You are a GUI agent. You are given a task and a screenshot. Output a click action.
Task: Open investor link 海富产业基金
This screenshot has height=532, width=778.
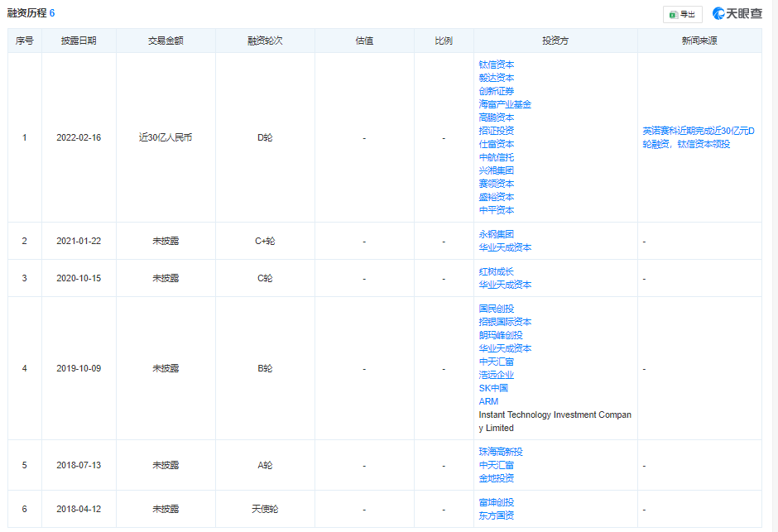pyautogui.click(x=505, y=104)
